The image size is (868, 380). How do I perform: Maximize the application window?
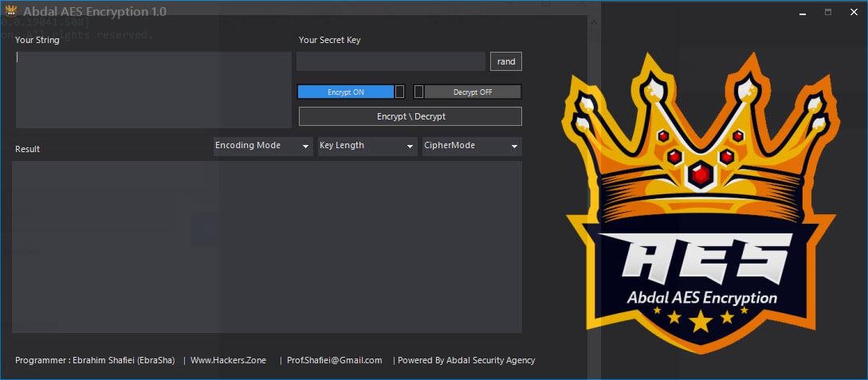click(x=828, y=12)
